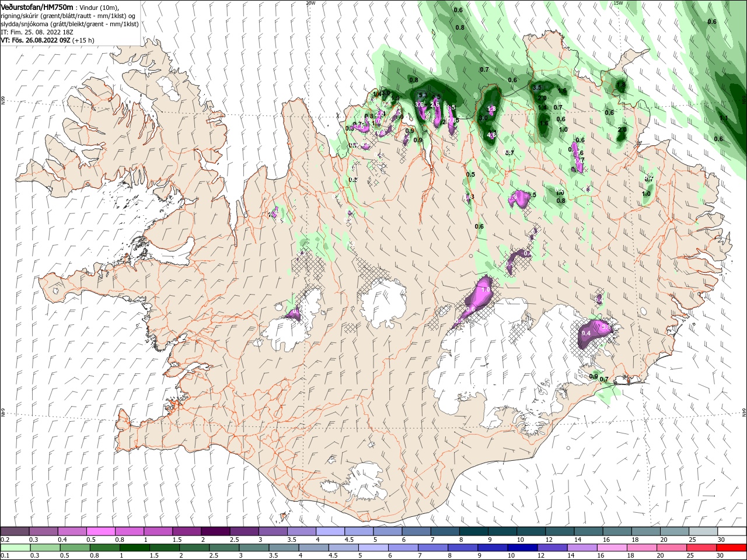Pick the white swatch after 30, upper legend
The height and width of the screenshot is (560, 747).
coord(732,531)
